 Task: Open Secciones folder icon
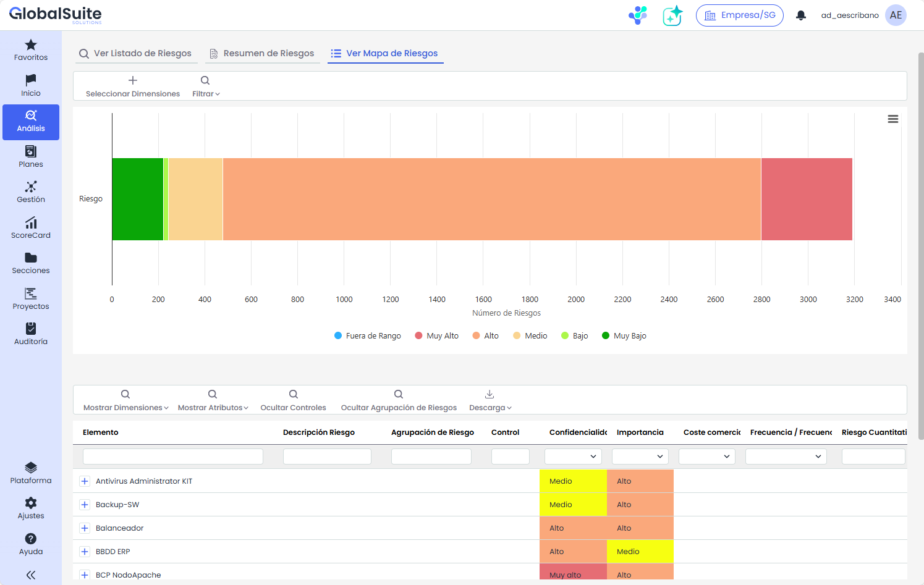[31, 258]
